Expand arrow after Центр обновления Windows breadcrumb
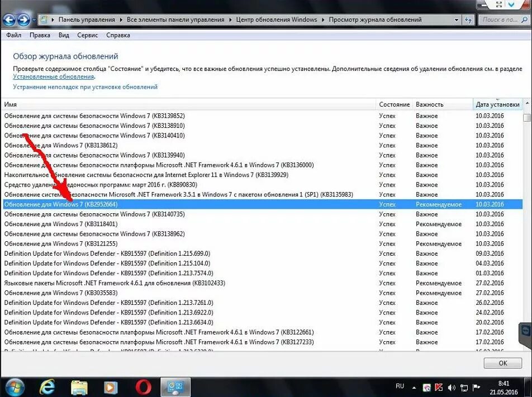The width and height of the screenshot is (532, 397). (323, 20)
